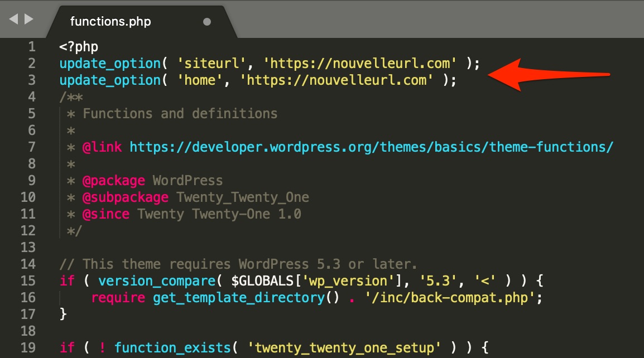Viewport: 644px width, 358px height.
Task: Click the nouvelleurl.com URL on line 2
Action: pos(360,64)
